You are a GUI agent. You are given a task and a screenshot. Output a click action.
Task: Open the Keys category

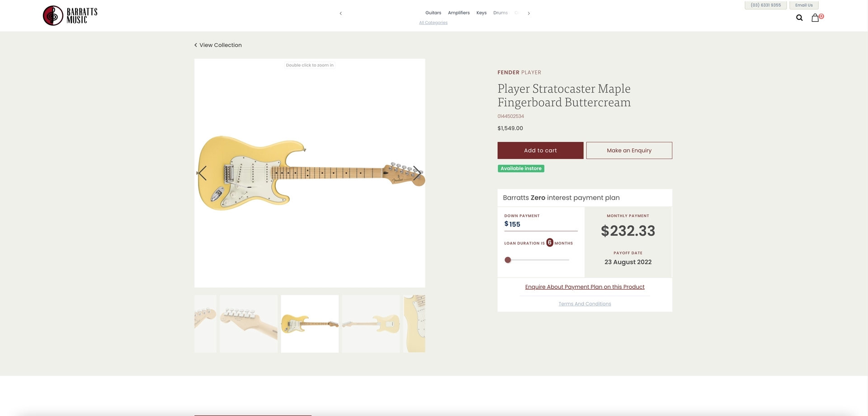click(481, 13)
